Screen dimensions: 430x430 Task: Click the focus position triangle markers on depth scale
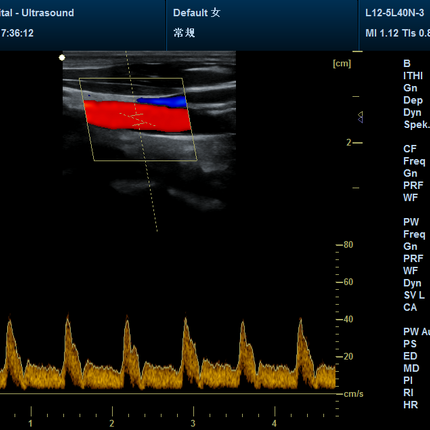tap(360, 117)
